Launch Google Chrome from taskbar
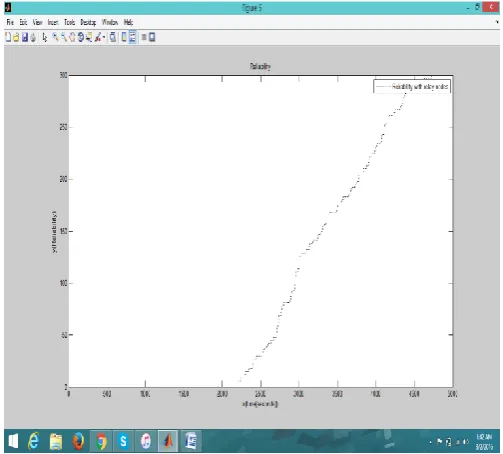 point(101,441)
